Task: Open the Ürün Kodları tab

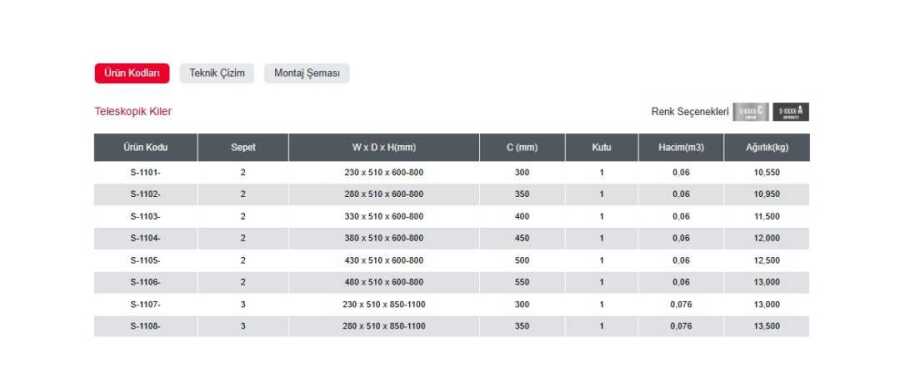Action: [132, 73]
